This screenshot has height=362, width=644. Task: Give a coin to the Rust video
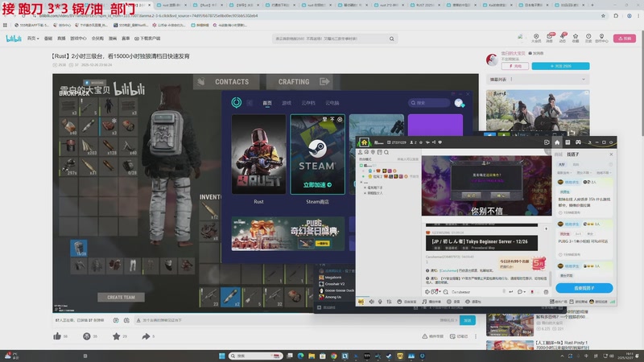(x=87, y=336)
